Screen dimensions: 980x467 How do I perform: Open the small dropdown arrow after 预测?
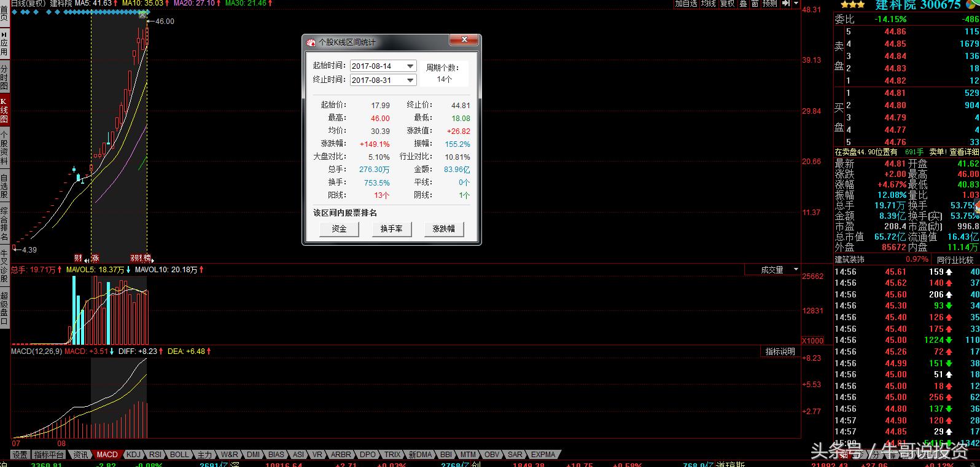click(x=795, y=4)
